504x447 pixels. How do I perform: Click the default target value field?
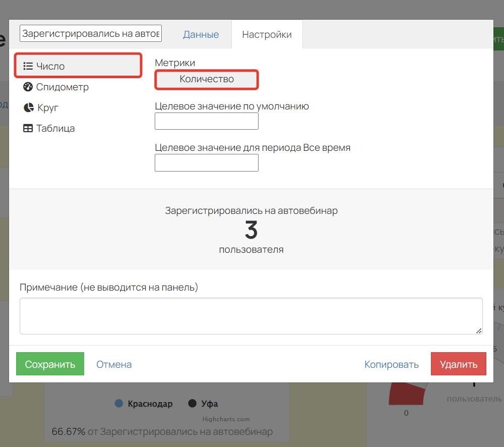[x=206, y=121]
